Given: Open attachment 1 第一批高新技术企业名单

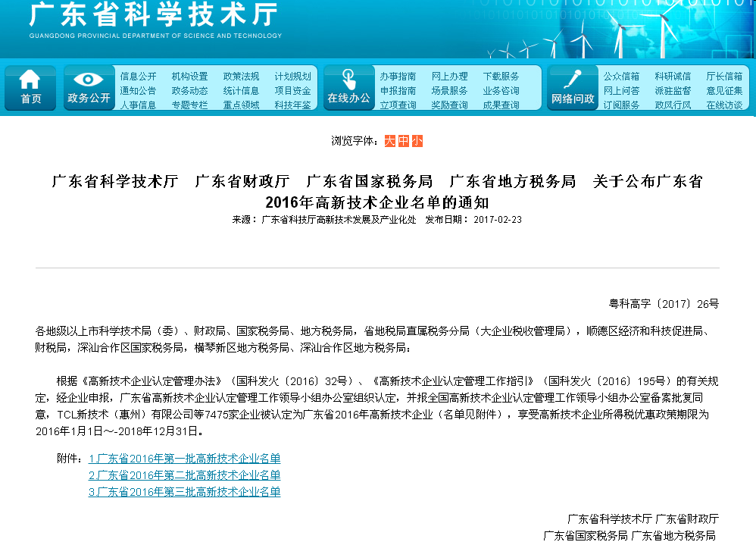Looking at the screenshot, I should click(x=185, y=459).
